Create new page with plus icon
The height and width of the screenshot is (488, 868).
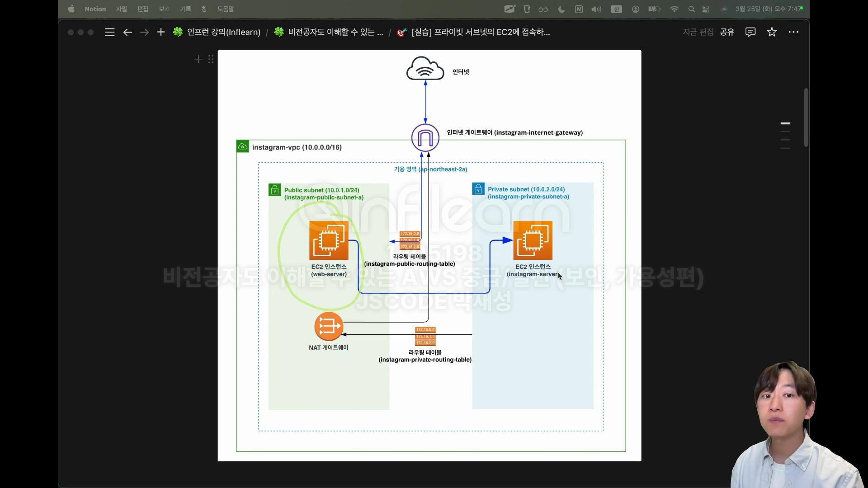point(161,32)
